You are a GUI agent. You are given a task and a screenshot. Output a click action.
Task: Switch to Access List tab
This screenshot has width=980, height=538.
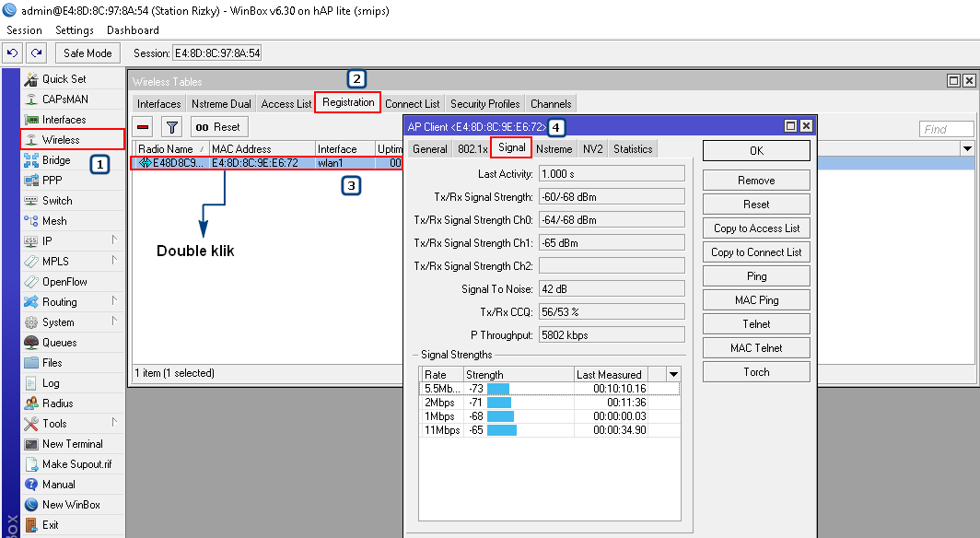click(286, 104)
